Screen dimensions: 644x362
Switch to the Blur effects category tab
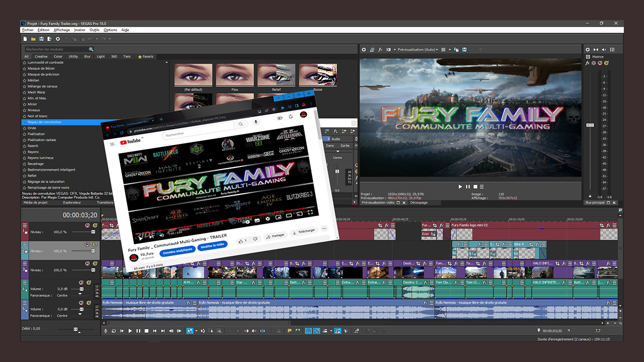point(88,57)
